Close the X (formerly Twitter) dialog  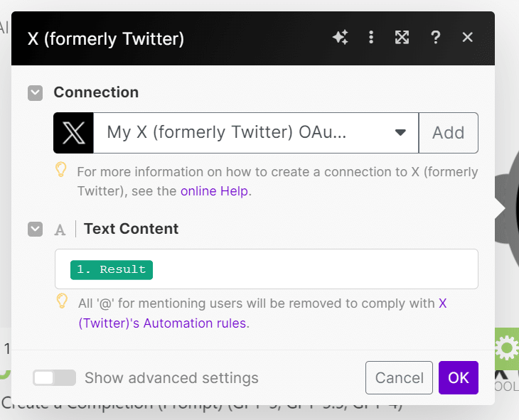(467, 37)
